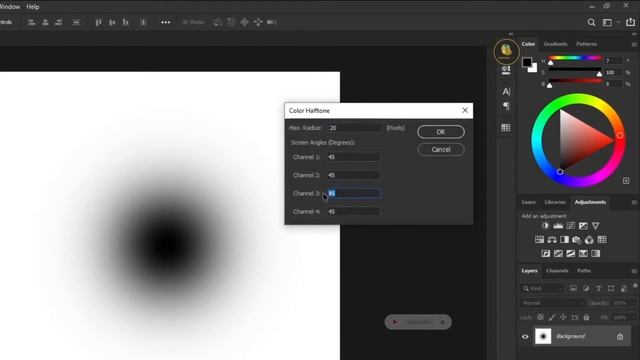Click the Max. Radius input field
Image resolution: width=640 pixels, height=360 pixels.
(355, 128)
